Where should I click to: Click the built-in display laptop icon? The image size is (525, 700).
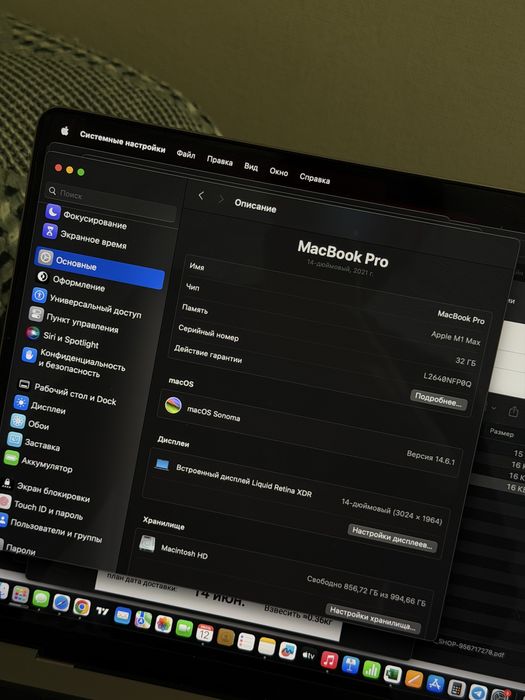[x=162, y=465]
